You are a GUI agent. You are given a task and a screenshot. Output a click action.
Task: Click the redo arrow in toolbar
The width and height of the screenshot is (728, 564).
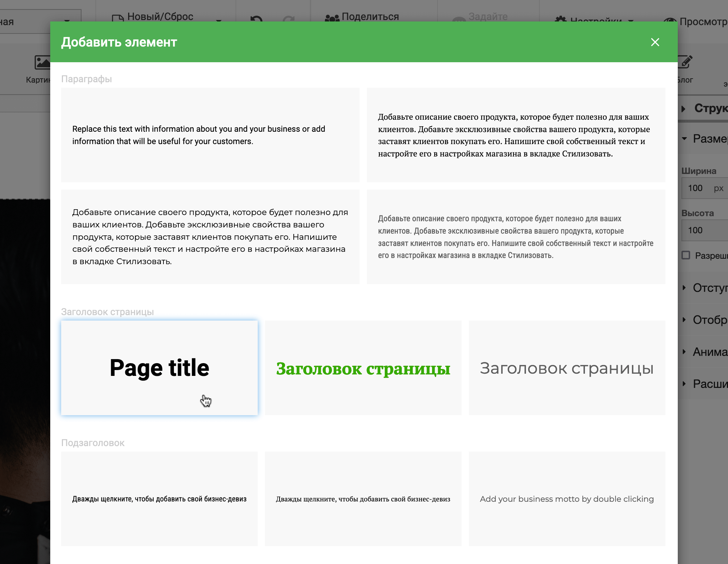pos(289,18)
